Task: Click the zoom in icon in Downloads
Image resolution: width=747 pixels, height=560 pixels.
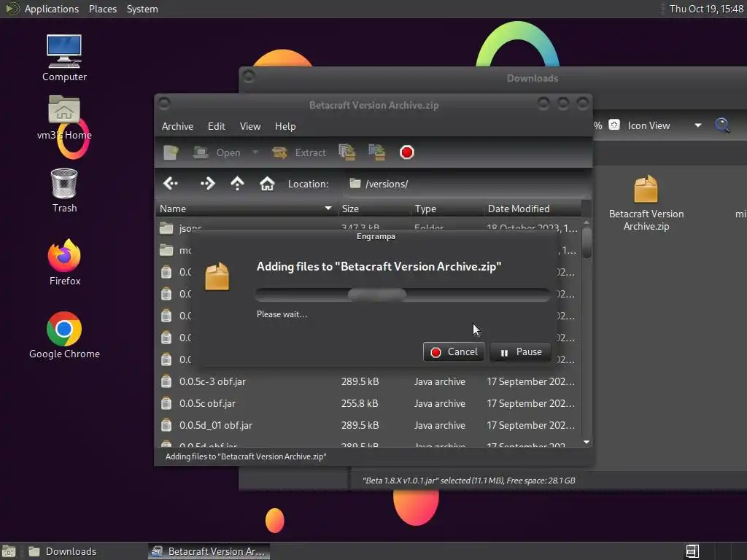Action: click(x=614, y=125)
